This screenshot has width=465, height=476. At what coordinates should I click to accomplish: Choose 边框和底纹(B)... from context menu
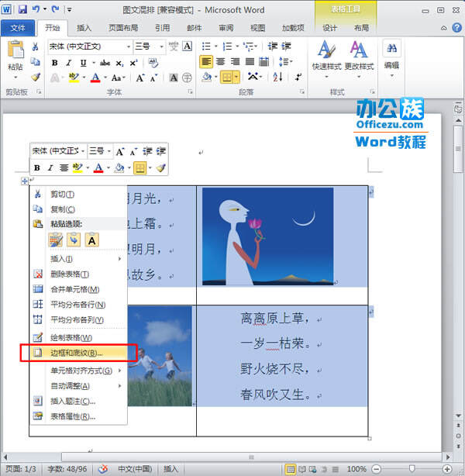(x=78, y=353)
